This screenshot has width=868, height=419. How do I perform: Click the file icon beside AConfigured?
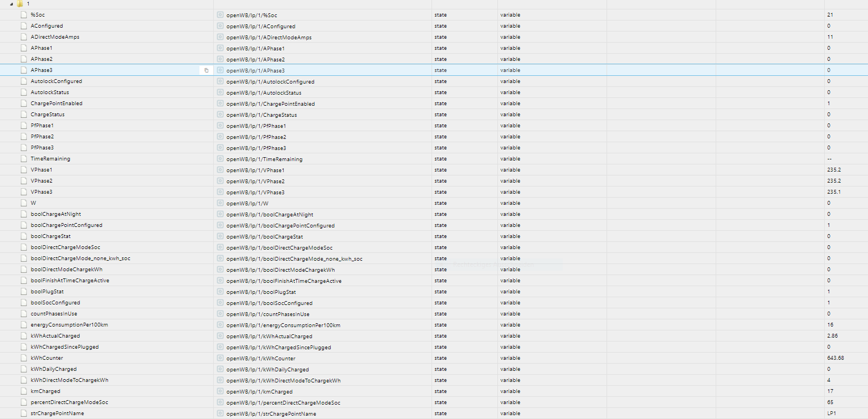24,26
